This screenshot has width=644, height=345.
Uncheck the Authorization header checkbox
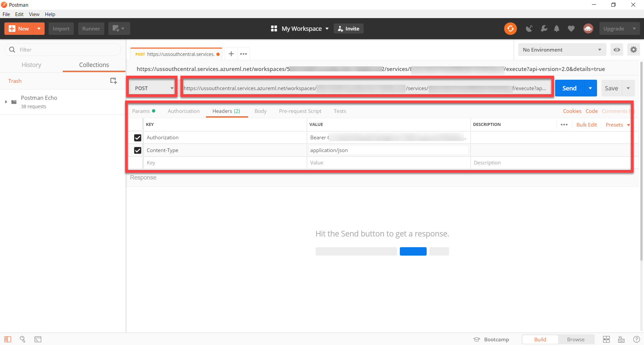tap(138, 138)
